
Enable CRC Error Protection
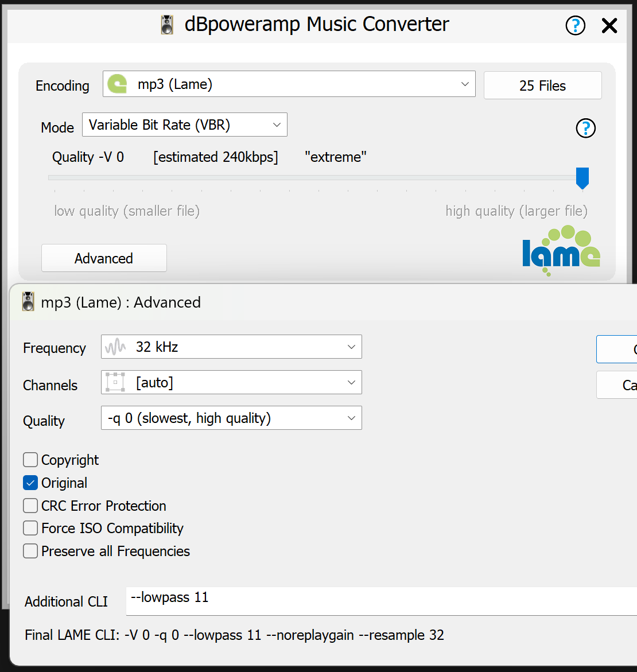pyautogui.click(x=30, y=506)
